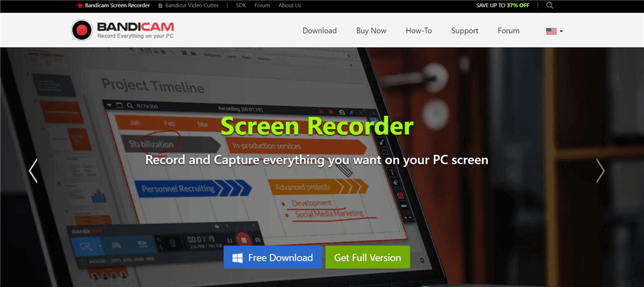
Task: Open the language flag dropdown
Action: point(554,31)
